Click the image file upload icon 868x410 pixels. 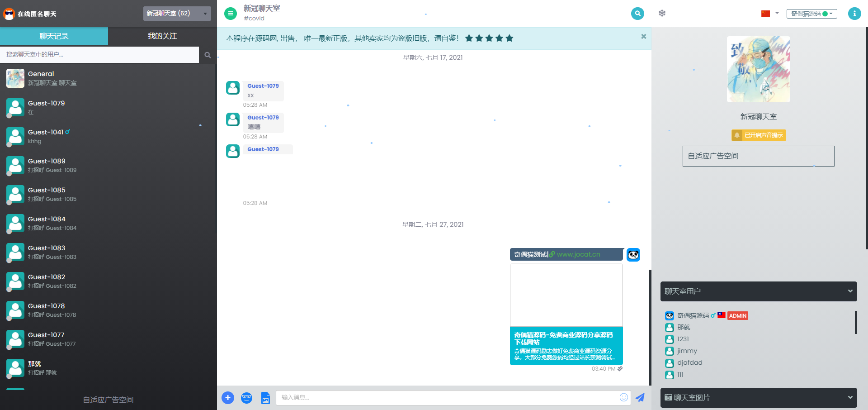pos(265,398)
